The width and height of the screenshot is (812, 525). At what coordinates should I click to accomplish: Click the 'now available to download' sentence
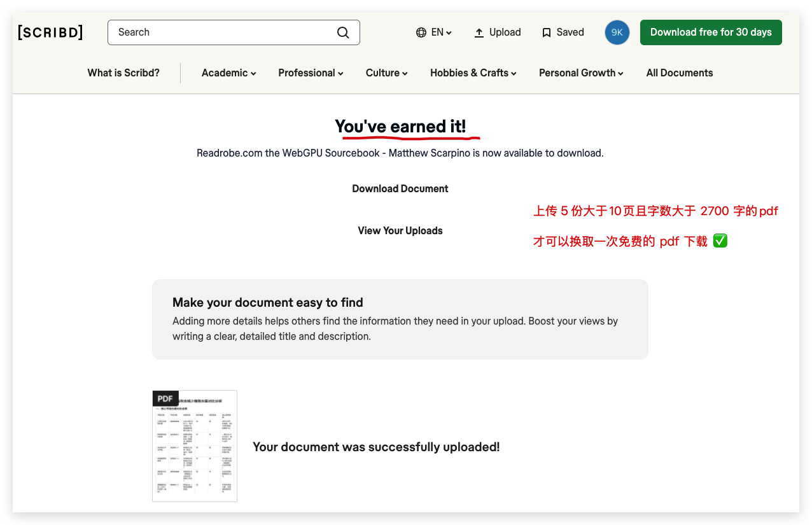tap(400, 153)
